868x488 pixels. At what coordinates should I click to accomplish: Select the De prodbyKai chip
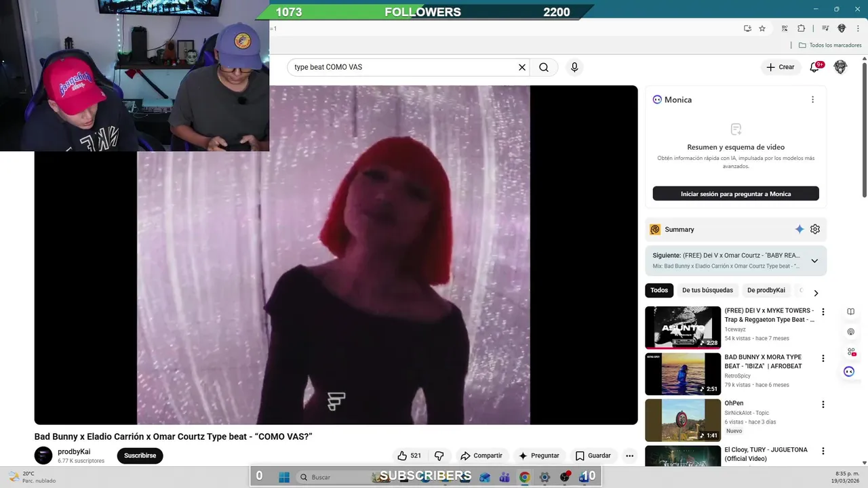pos(766,290)
